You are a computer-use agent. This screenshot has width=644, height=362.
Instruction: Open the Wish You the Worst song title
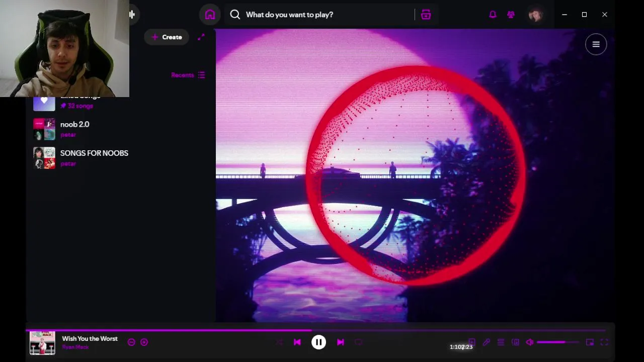pyautogui.click(x=90, y=338)
